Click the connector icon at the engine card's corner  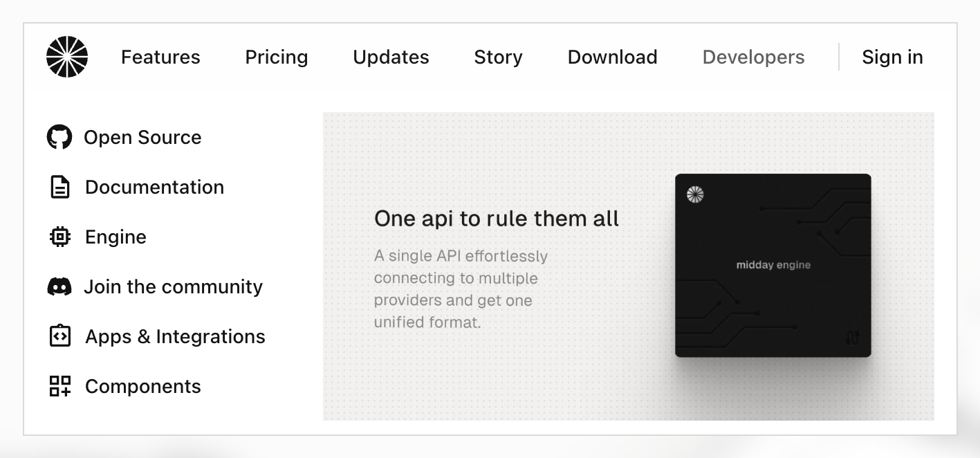coord(852,338)
